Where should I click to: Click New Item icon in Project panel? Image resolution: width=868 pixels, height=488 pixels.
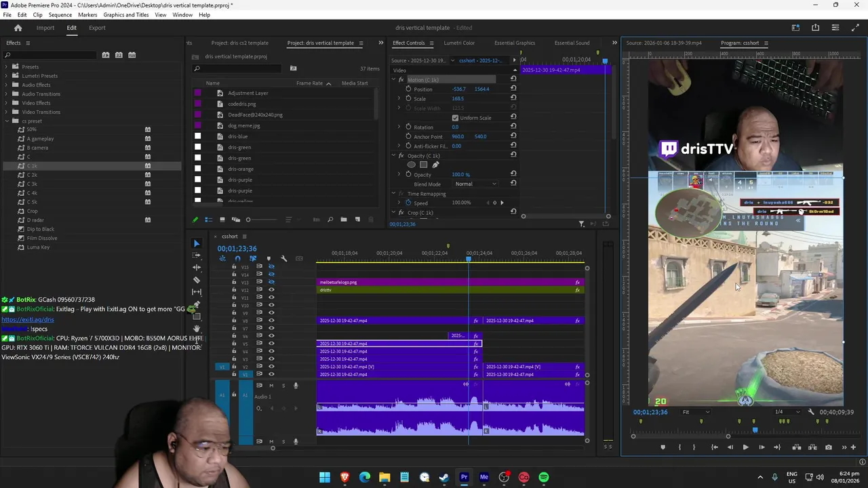(x=357, y=220)
